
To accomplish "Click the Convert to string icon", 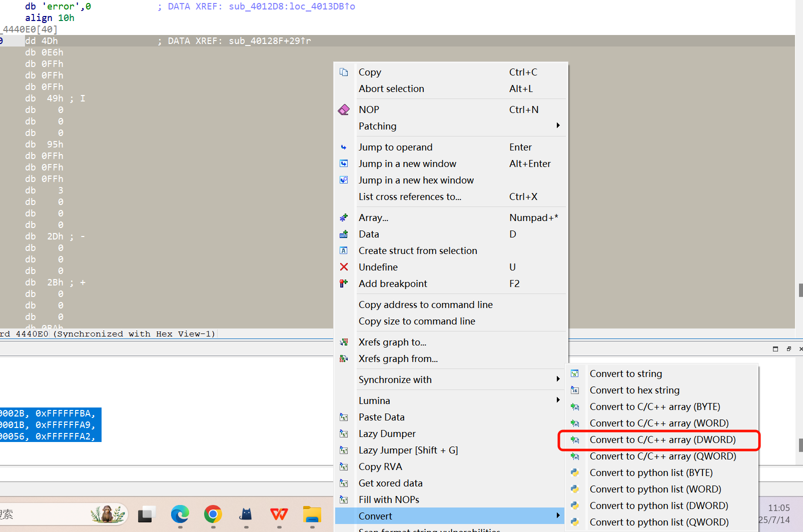I will [575, 373].
